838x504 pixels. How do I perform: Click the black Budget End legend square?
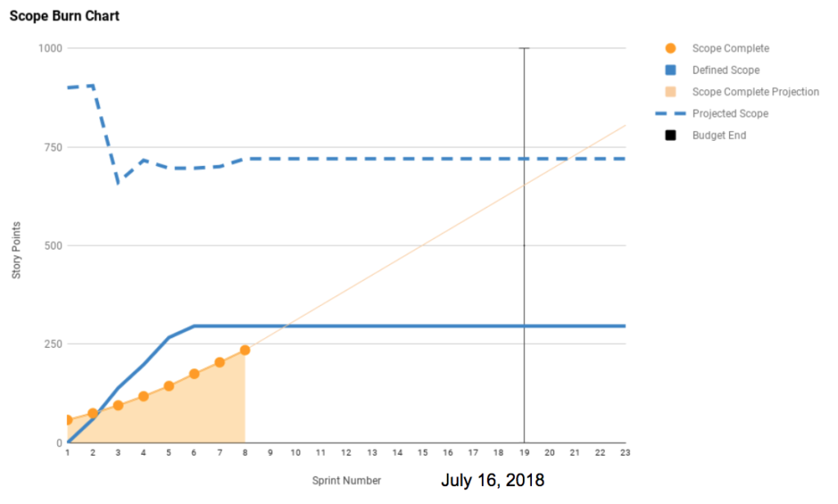tap(670, 135)
